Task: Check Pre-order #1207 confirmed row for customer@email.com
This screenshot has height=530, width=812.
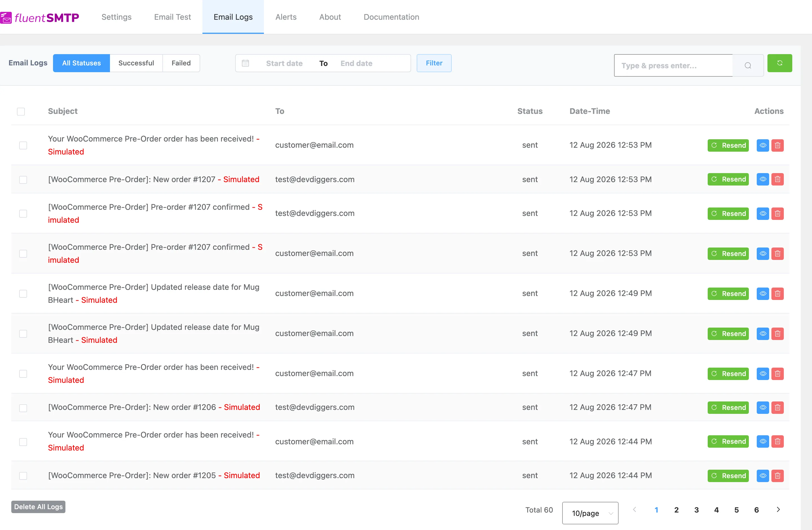Action: click(23, 253)
